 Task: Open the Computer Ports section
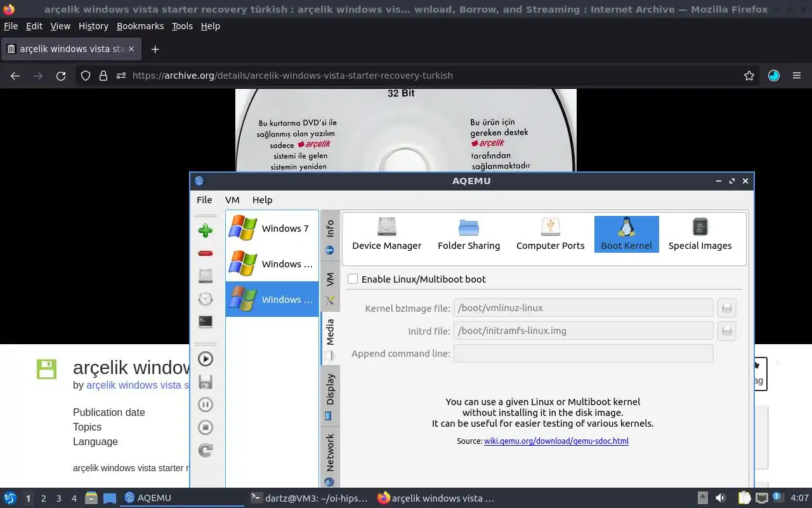tap(550, 234)
